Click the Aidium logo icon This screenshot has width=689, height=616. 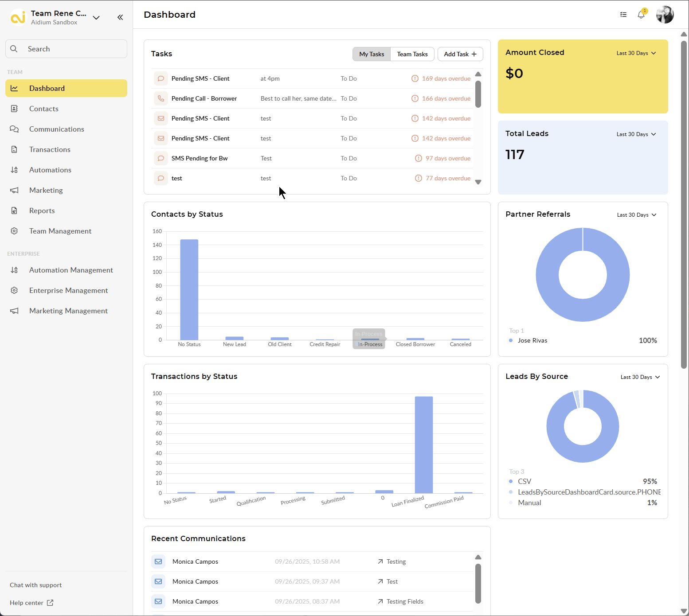(18, 17)
